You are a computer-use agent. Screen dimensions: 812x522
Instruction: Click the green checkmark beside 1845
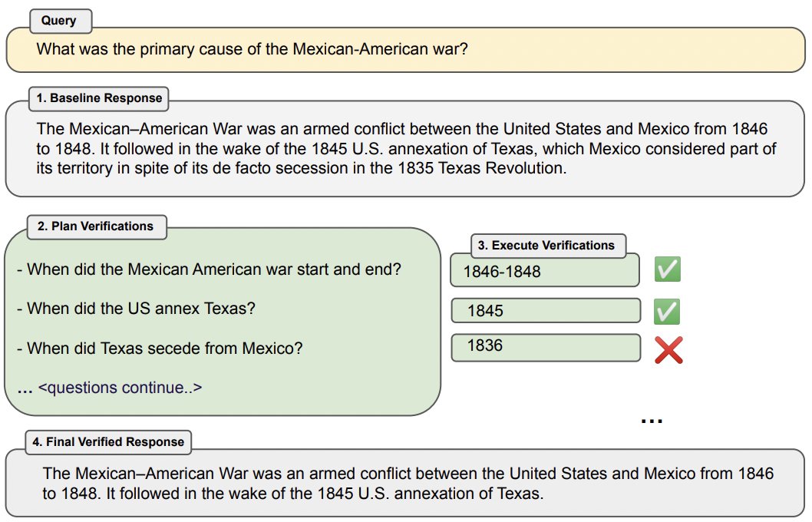click(x=667, y=311)
